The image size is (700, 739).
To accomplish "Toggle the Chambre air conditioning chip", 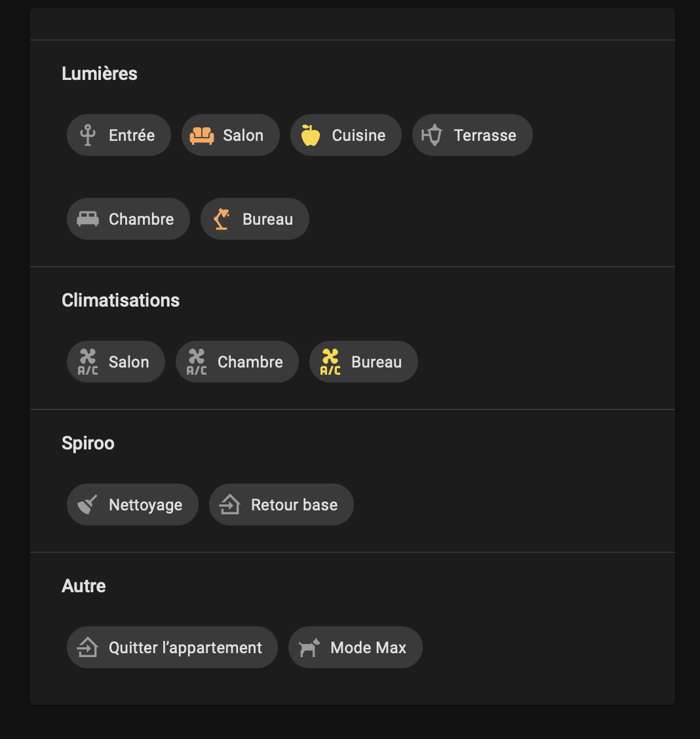I will click(x=237, y=362).
